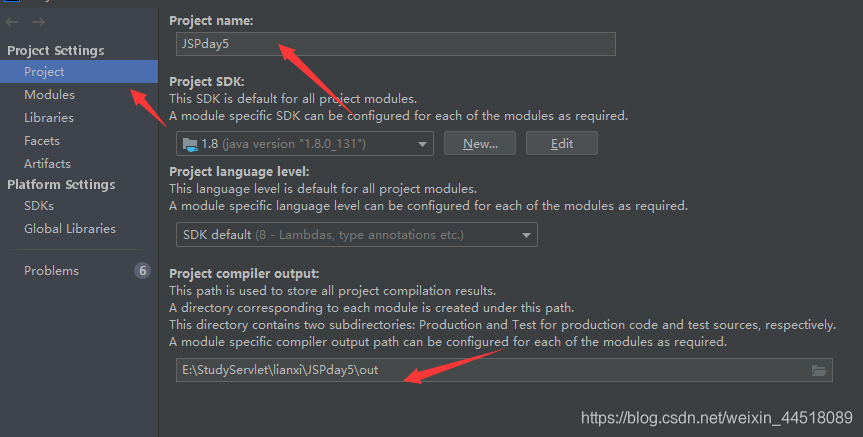Click the New... SDK button
The width and height of the screenshot is (863, 437).
(x=480, y=144)
